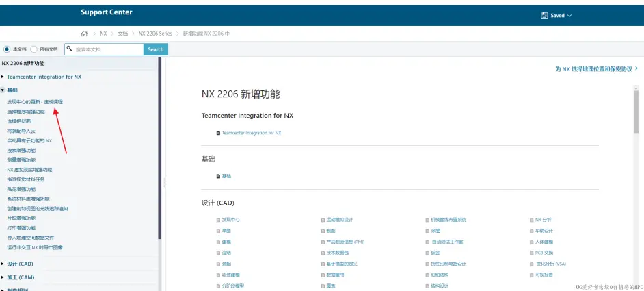Viewport: 644px width, 291px height.
Task: Click the 搜索本文档 search input field
Action: click(107, 49)
